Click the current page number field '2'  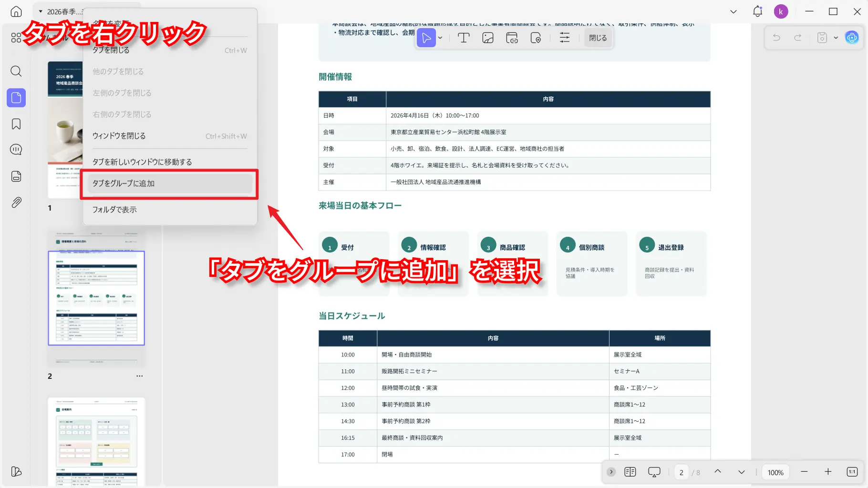tap(682, 472)
